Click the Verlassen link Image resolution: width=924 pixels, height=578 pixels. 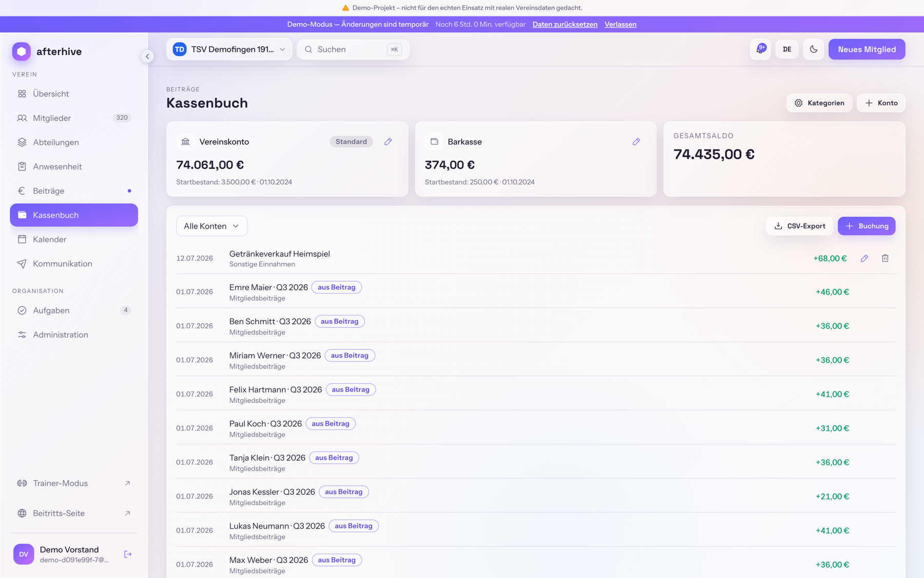(x=620, y=24)
